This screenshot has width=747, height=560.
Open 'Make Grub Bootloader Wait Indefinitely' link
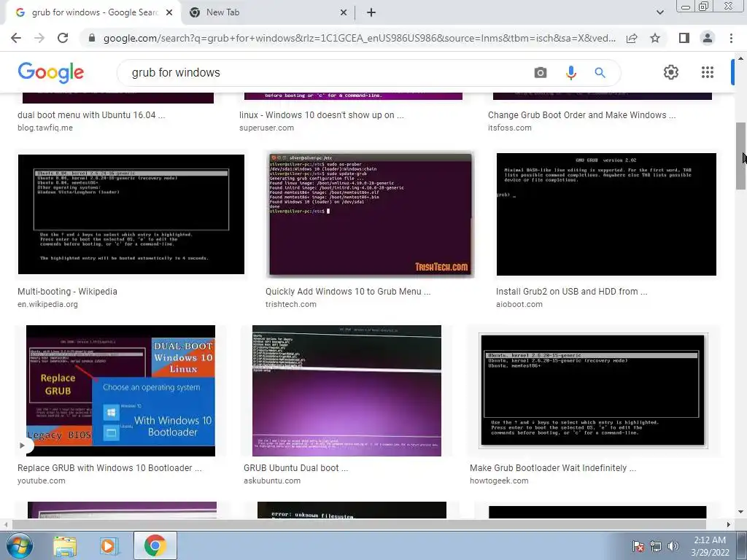click(x=553, y=468)
